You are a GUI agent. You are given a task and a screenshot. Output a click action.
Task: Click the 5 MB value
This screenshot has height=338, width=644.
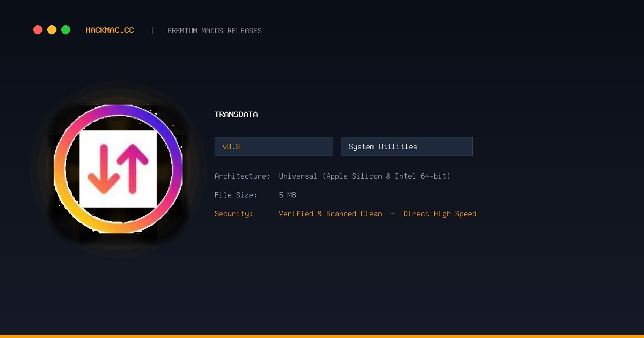click(288, 195)
